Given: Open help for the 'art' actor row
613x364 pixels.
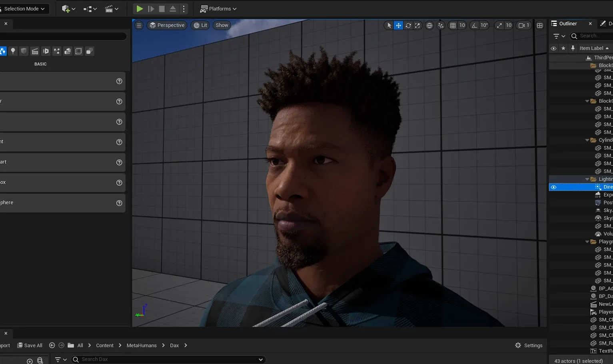Looking at the screenshot, I should point(119,162).
